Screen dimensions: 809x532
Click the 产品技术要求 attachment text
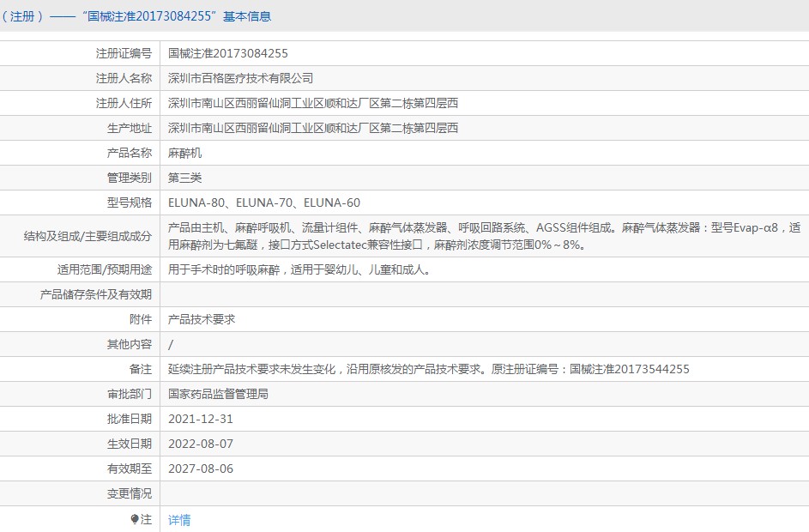pos(202,319)
